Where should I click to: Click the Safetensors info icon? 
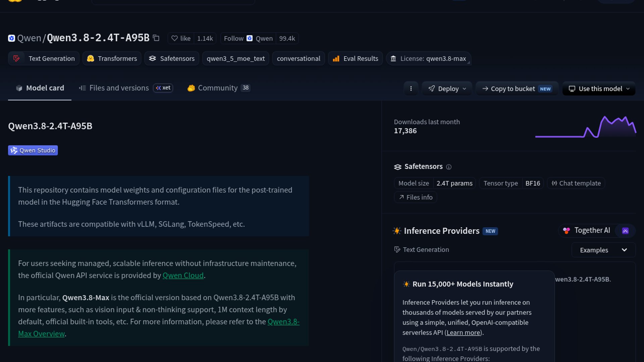(x=448, y=167)
